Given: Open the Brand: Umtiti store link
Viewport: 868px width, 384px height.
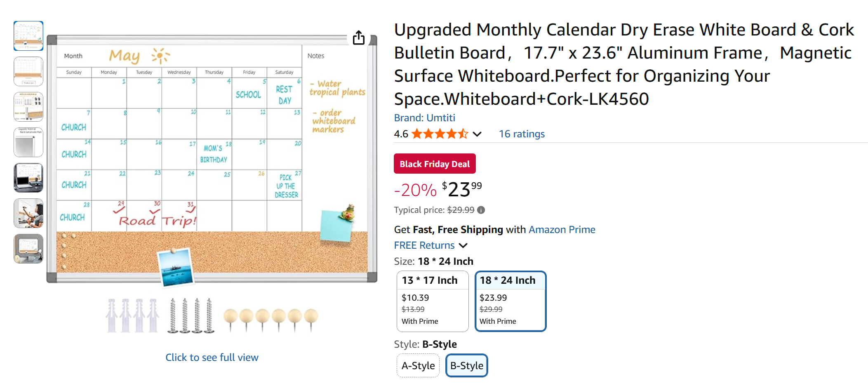Looking at the screenshot, I should pos(424,118).
